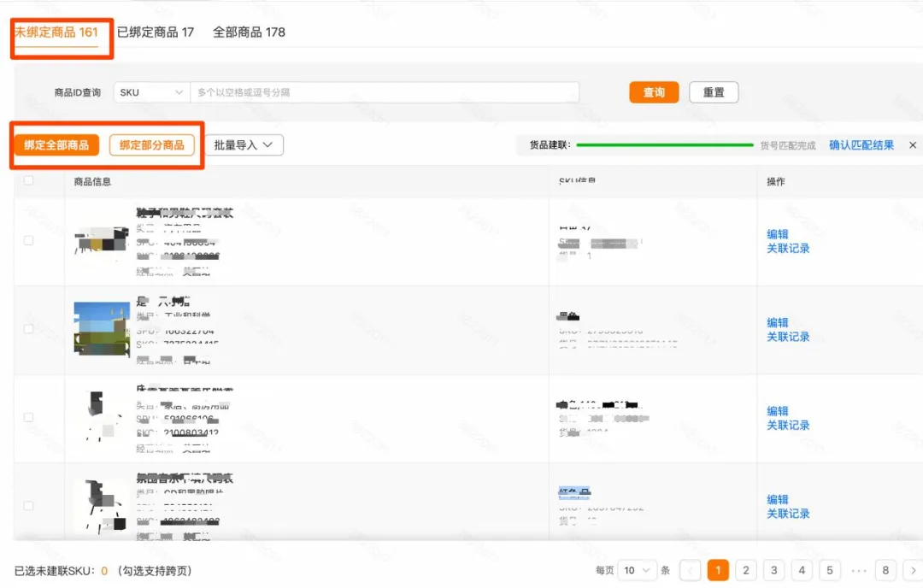The height and width of the screenshot is (588, 923).
Task: Click 编辑 in the fourth product row
Action: pyautogui.click(x=777, y=499)
